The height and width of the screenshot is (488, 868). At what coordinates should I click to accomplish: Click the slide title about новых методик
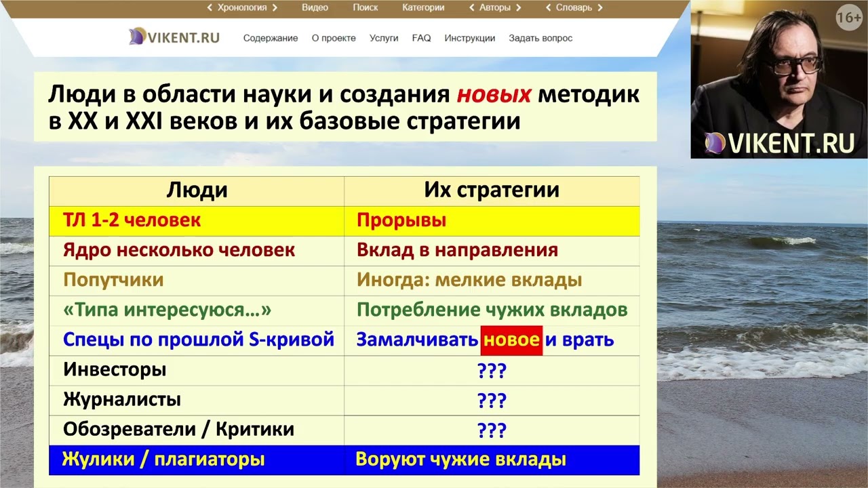[344, 107]
